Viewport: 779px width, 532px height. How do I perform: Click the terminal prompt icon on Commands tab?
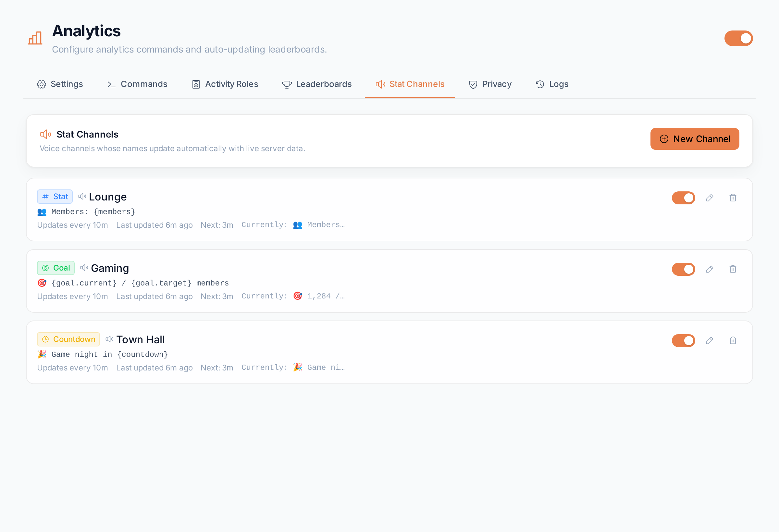pos(111,84)
